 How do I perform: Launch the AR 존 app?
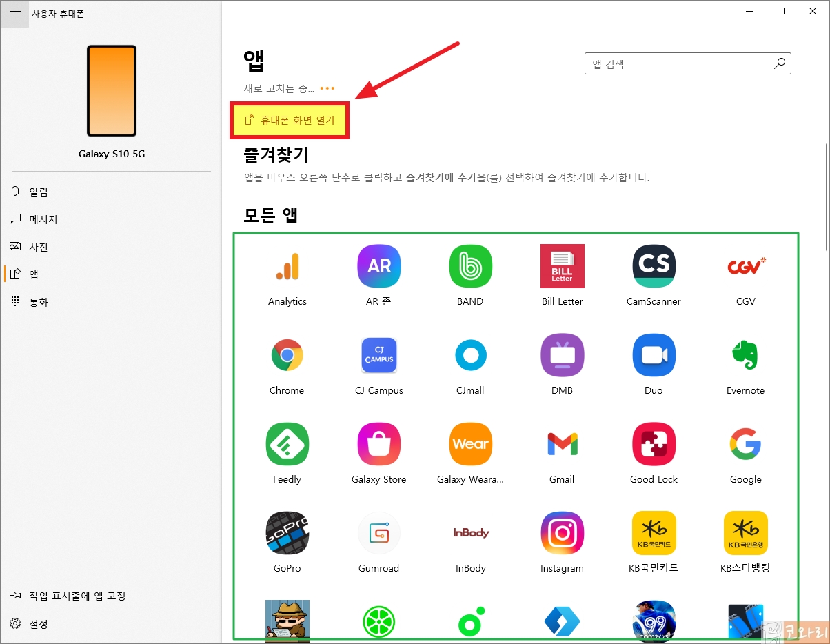pos(378,266)
